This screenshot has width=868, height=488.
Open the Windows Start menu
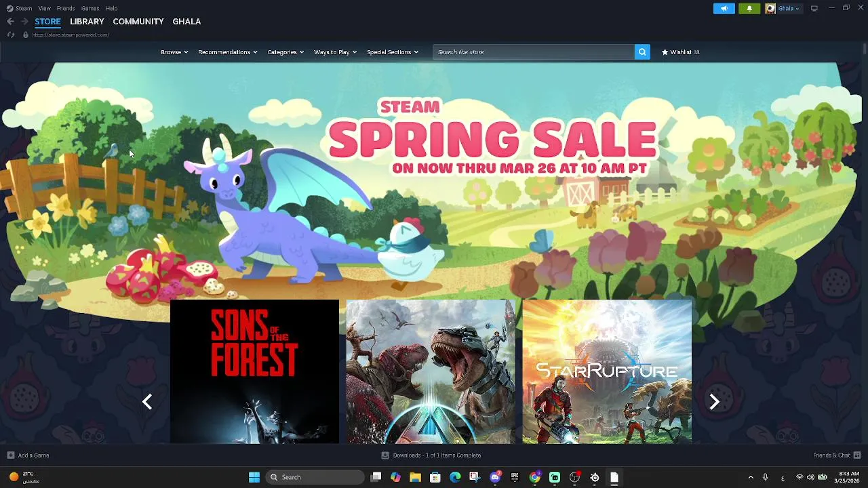click(x=254, y=477)
